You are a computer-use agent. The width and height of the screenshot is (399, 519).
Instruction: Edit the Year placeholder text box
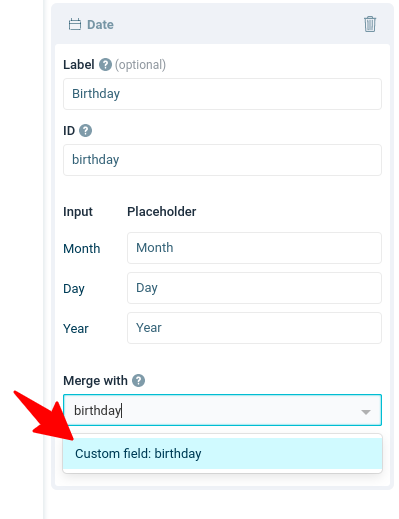point(254,328)
